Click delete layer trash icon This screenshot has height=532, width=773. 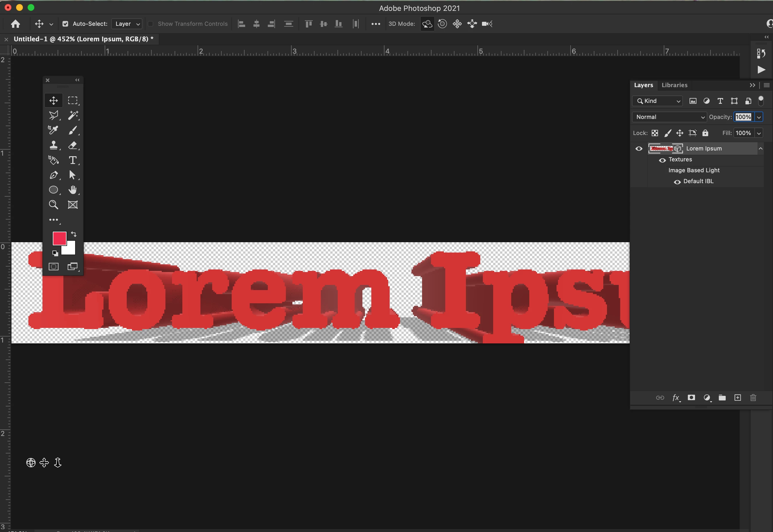coord(753,398)
